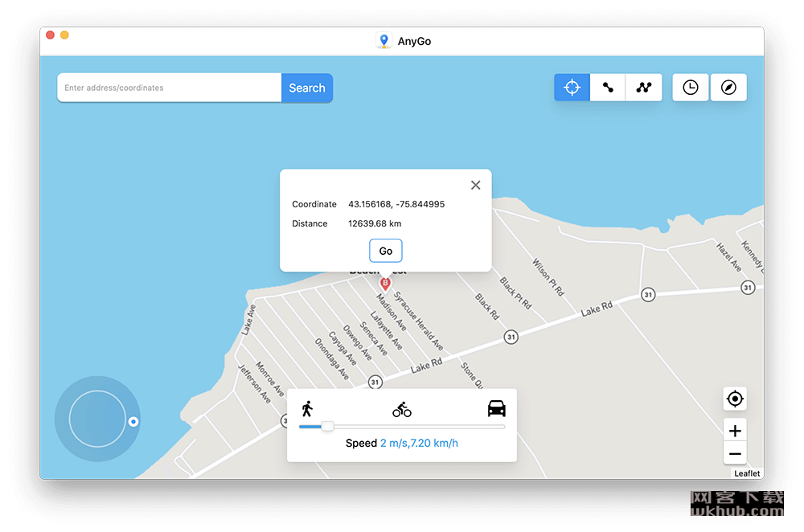Focus the address/coordinates input field
The width and height of the screenshot is (804, 532).
click(x=169, y=88)
